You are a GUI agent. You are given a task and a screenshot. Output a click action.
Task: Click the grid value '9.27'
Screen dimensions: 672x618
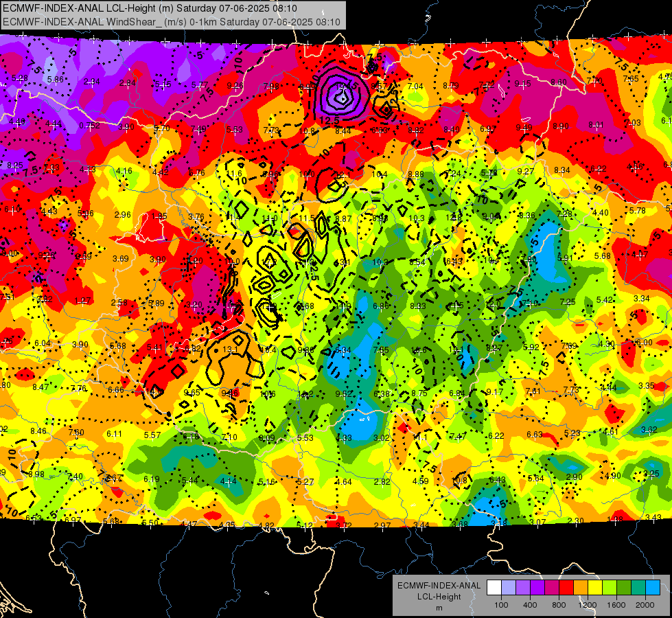pyautogui.click(x=526, y=172)
